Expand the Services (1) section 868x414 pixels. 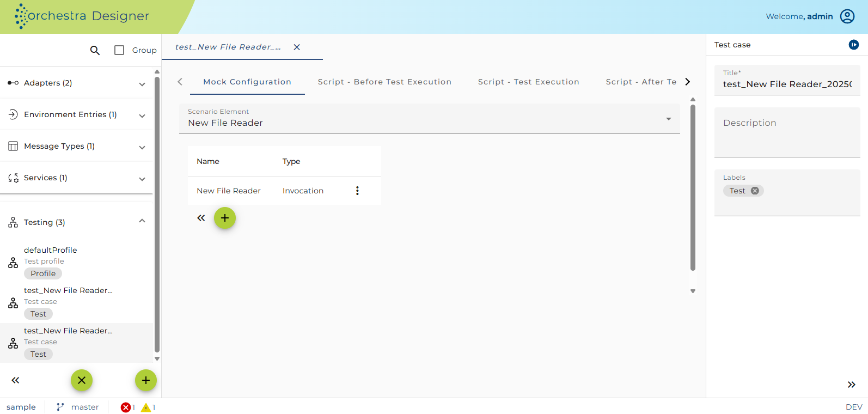[x=142, y=179]
